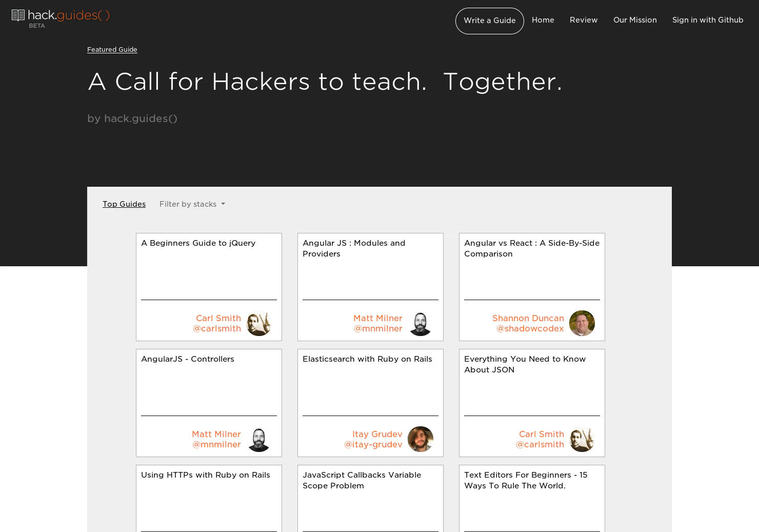Open Elasticsearch with Ruby on Rails guide

tap(367, 359)
